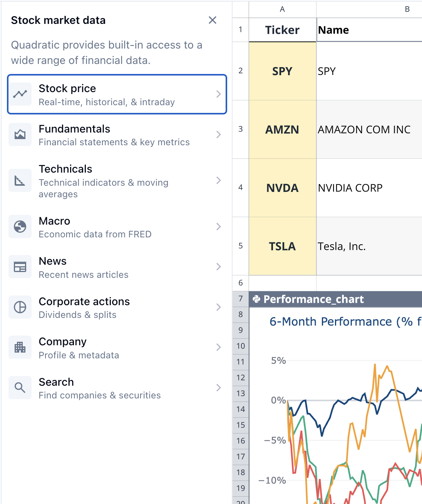
Task: Open Technicals indicators option
Action: 117,181
